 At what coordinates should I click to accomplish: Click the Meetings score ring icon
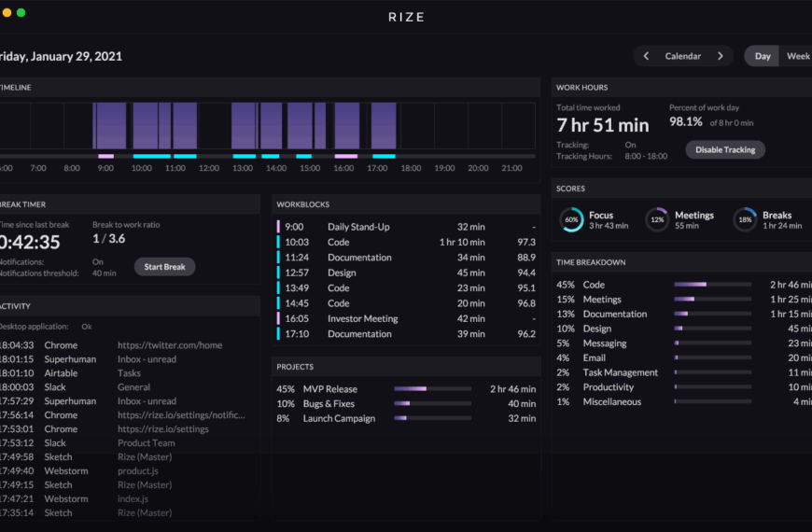657,219
